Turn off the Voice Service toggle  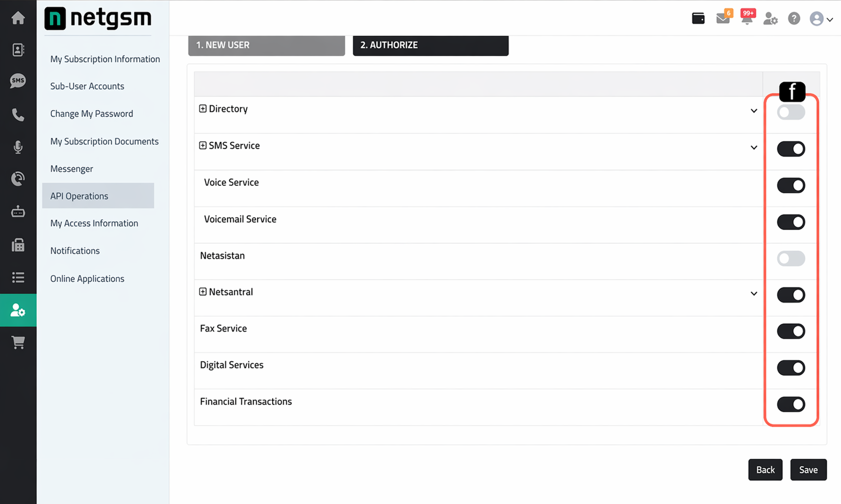(x=791, y=185)
